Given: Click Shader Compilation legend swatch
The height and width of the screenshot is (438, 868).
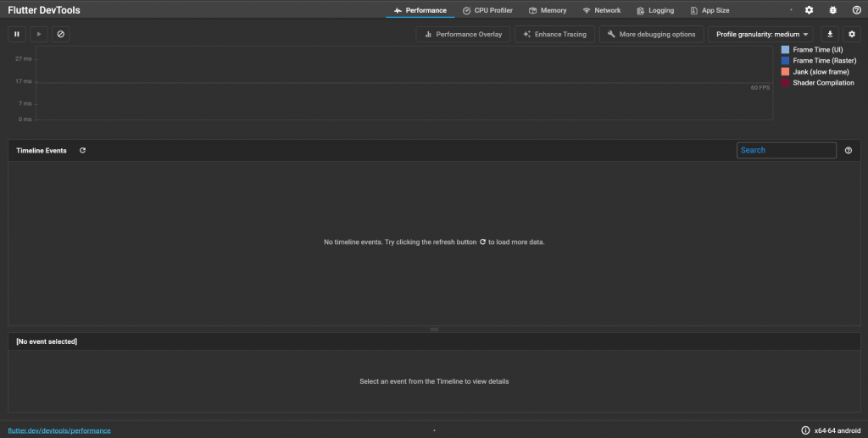Looking at the screenshot, I should point(785,83).
